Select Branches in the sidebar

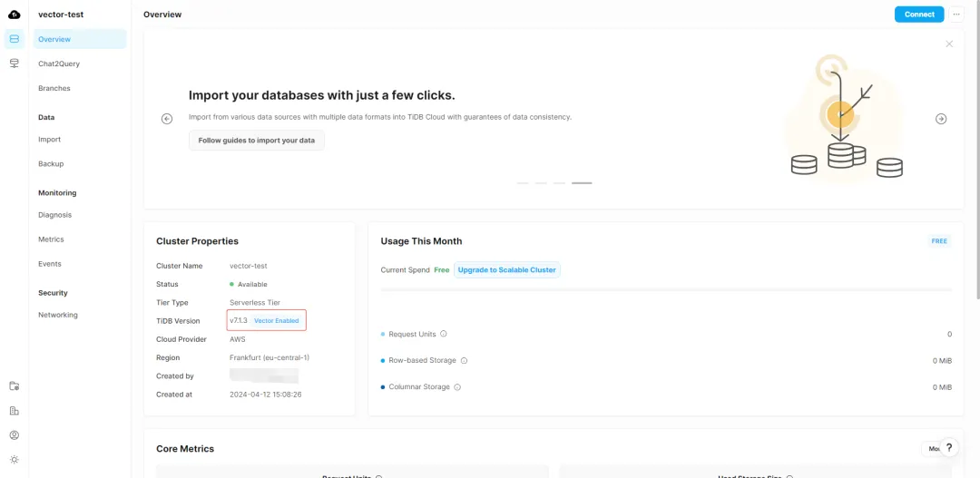pyautogui.click(x=54, y=88)
